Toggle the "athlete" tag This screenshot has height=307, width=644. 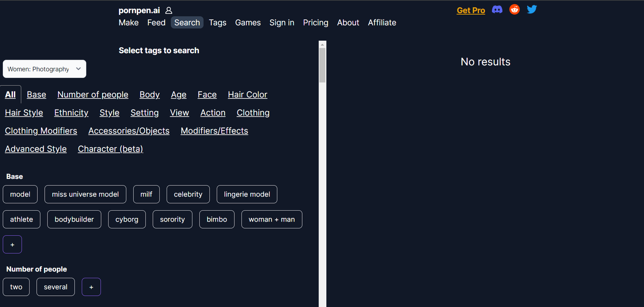22,219
